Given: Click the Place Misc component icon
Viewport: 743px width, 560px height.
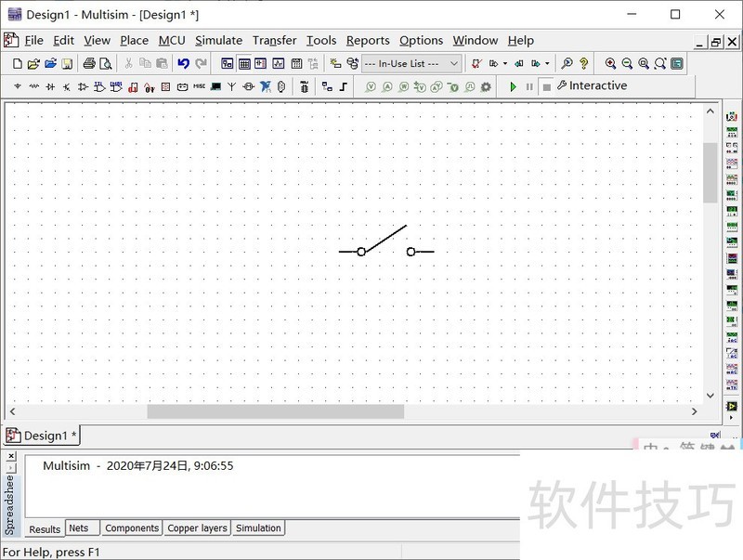Looking at the screenshot, I should pos(199,87).
